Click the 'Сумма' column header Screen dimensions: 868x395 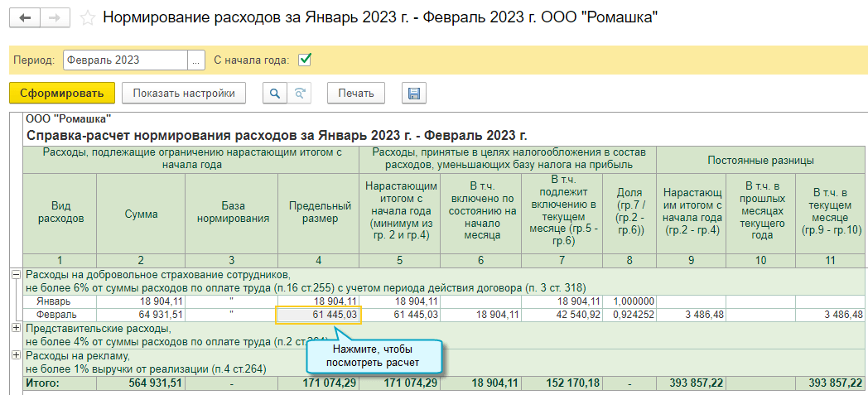141,213
